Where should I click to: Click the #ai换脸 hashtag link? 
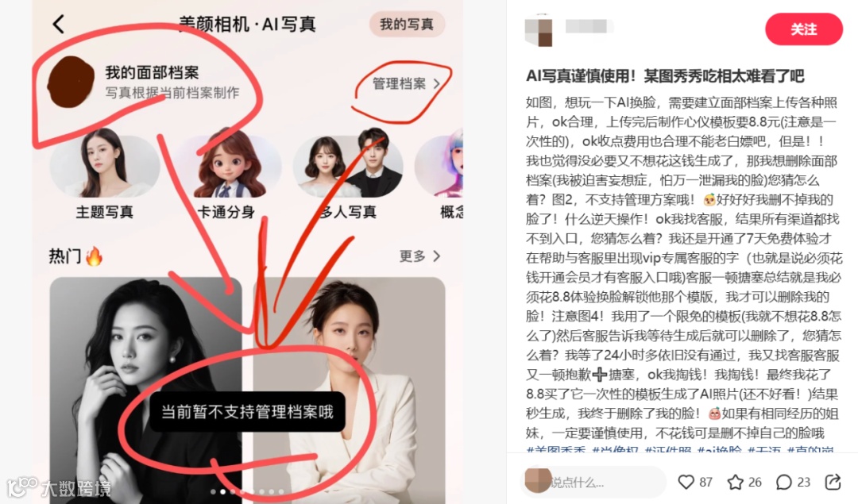click(x=719, y=450)
